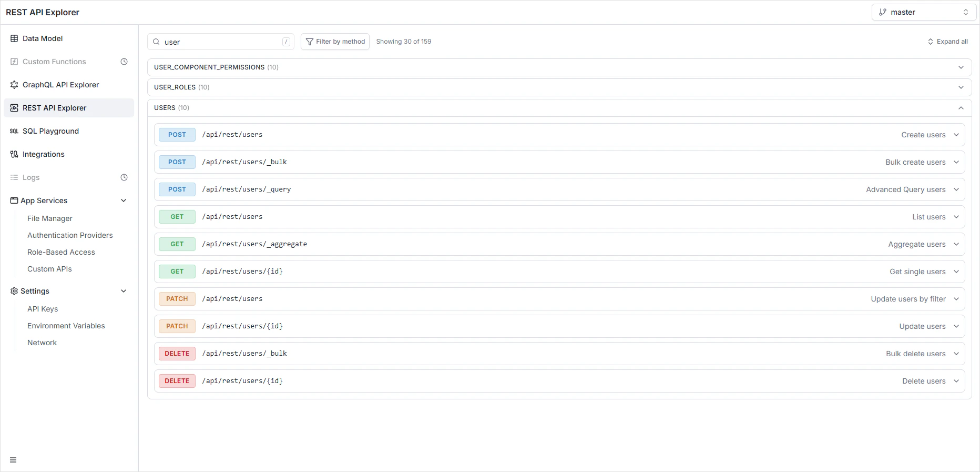This screenshot has width=980, height=472.
Task: Click the REST API Explorer sidebar icon
Action: click(14, 108)
